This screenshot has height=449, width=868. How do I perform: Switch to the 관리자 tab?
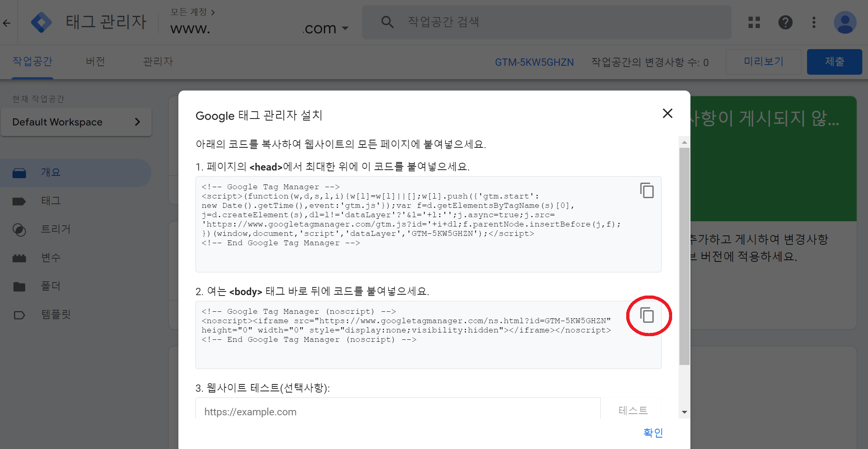[x=158, y=62]
